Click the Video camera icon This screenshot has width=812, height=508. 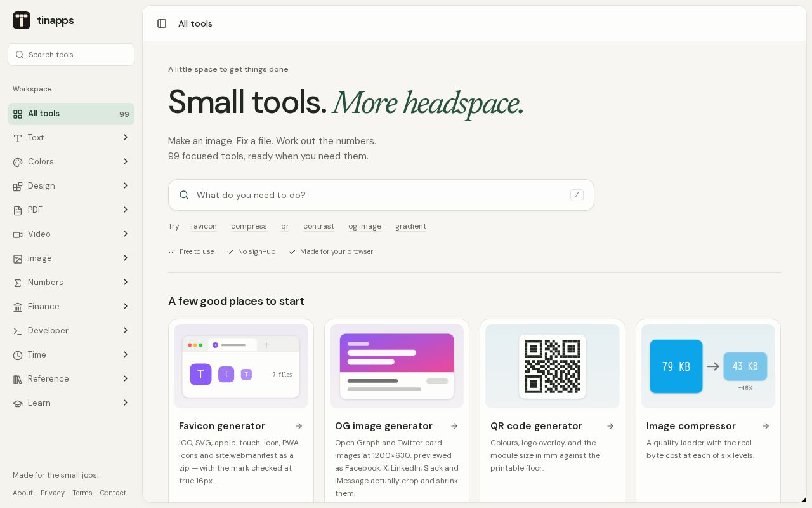point(18,234)
